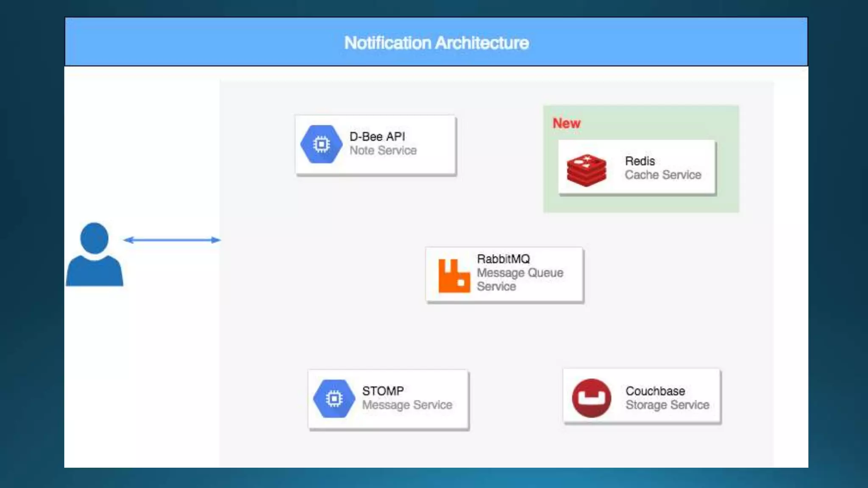The image size is (868, 488).
Task: Select the Couchbase title text
Action: (x=655, y=391)
